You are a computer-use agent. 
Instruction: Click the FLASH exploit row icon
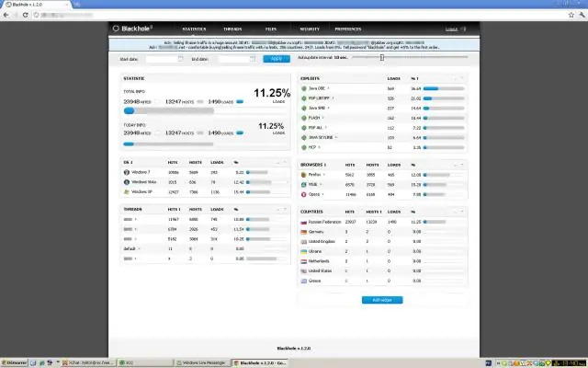[305, 118]
